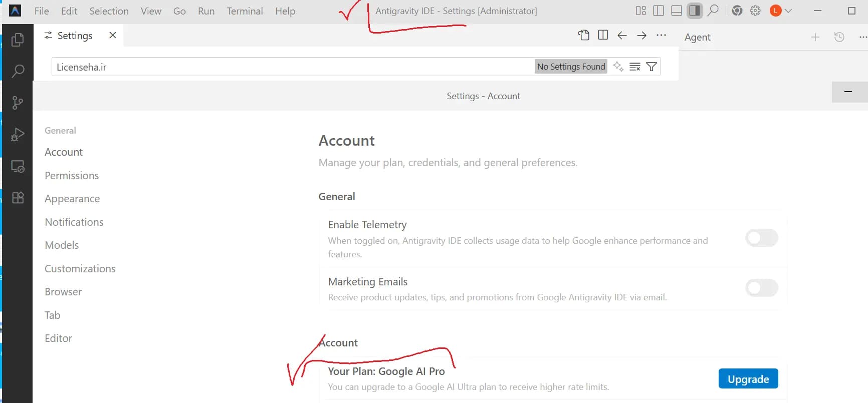Open the settings filter funnel icon
Screen dimensions: 868x403
pos(652,67)
